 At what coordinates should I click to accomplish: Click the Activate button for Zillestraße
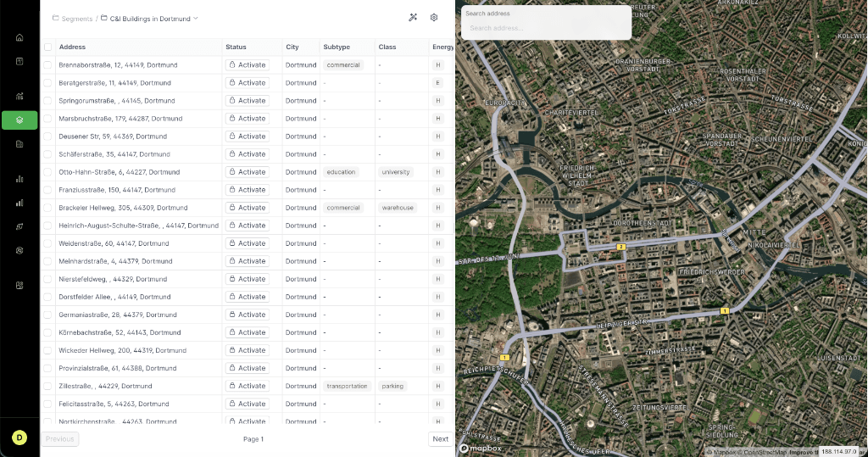[248, 386]
